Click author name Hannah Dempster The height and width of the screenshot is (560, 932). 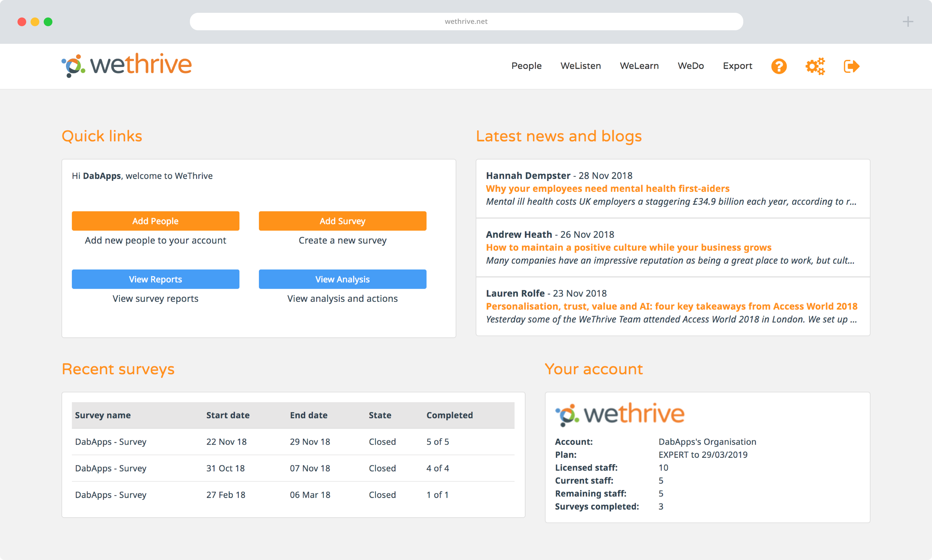pyautogui.click(x=528, y=176)
